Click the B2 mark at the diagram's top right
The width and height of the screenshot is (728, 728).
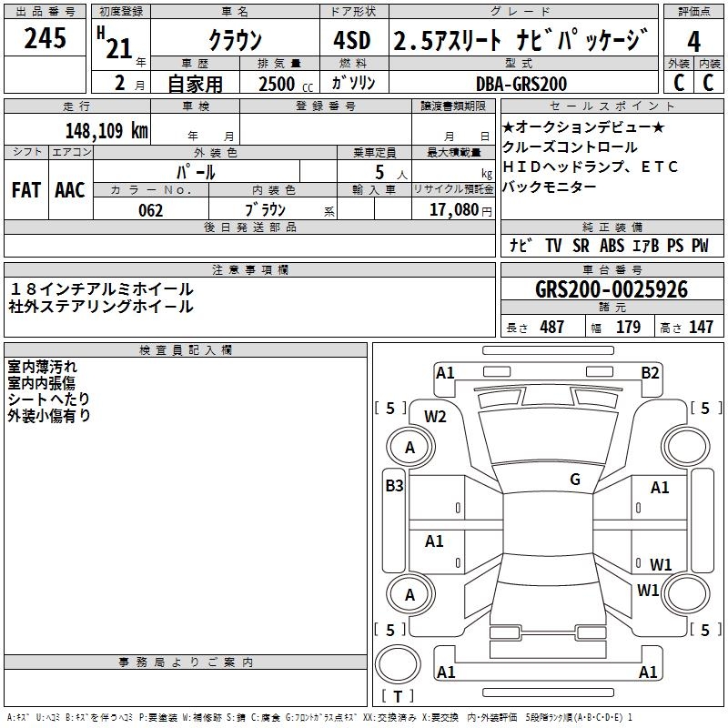(x=650, y=372)
